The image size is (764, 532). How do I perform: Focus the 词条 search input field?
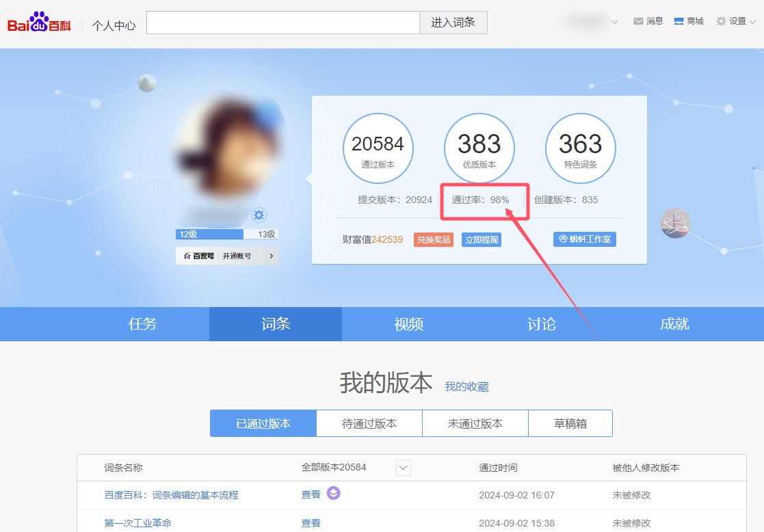[283, 23]
